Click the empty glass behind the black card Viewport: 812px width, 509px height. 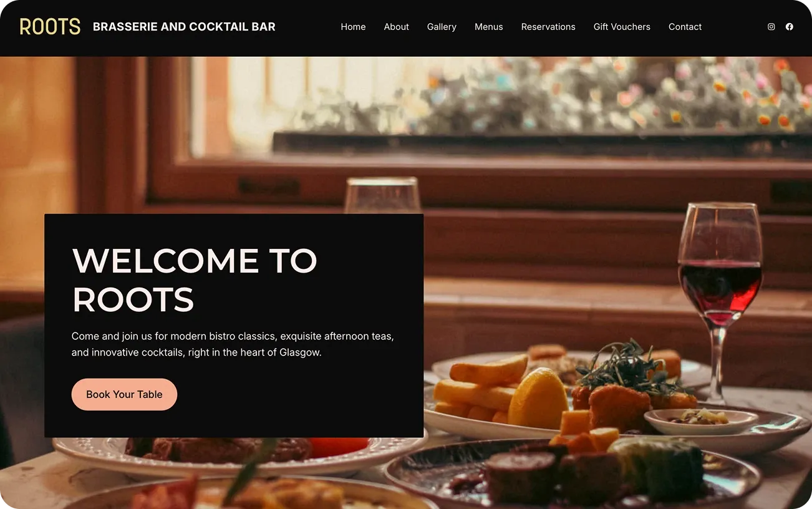pos(382,196)
